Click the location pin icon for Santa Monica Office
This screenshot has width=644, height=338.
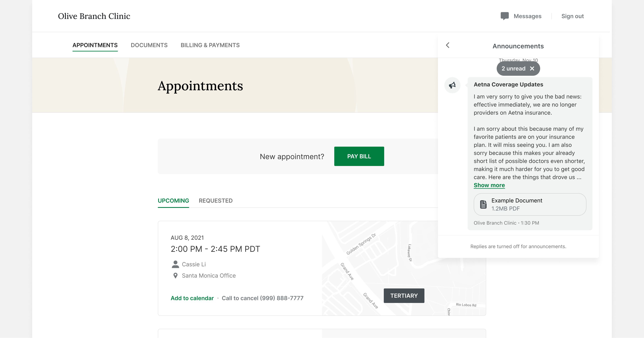click(x=175, y=275)
